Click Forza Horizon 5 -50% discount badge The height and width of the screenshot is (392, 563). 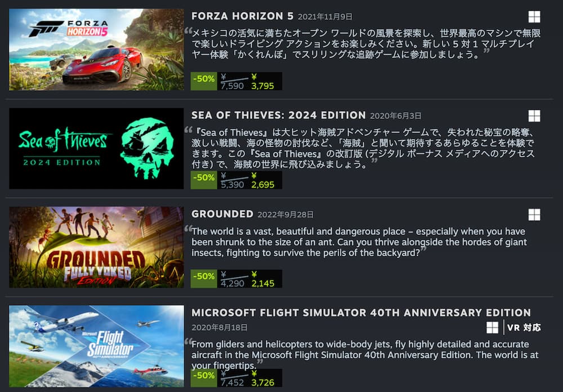point(204,81)
